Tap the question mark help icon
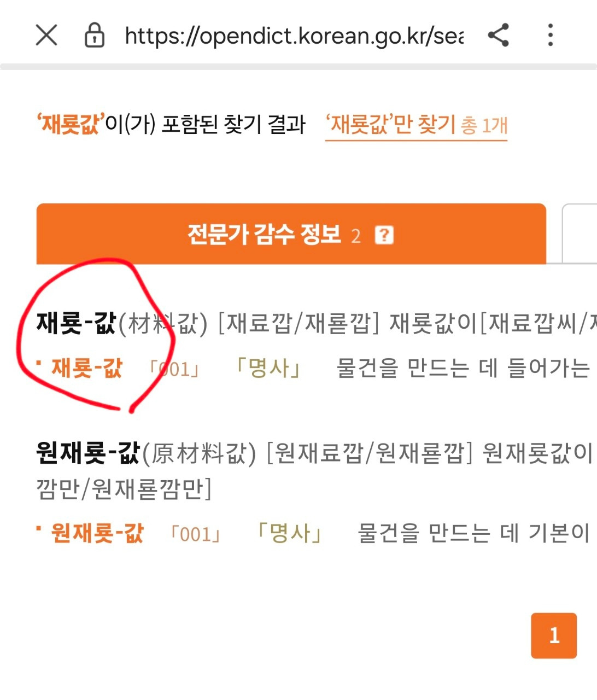597x700 pixels. pyautogui.click(x=384, y=235)
